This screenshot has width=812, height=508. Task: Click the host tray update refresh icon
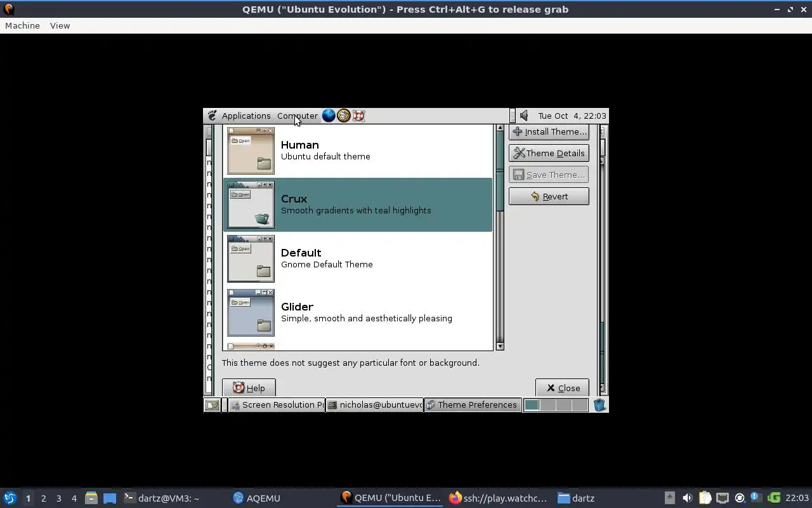[739, 498]
